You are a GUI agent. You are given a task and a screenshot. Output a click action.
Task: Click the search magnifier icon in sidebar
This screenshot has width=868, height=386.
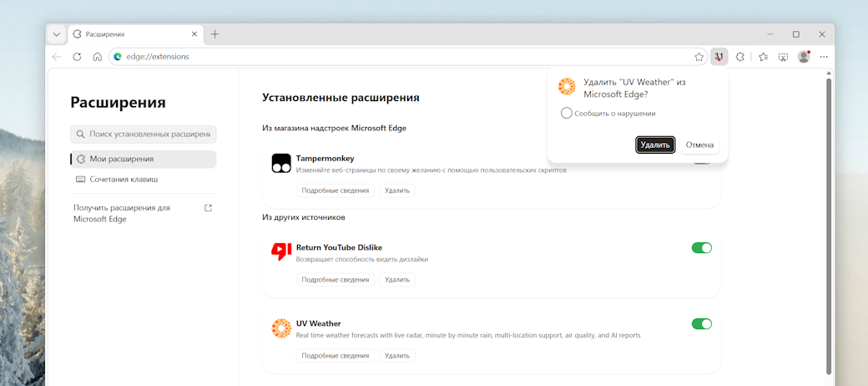coord(80,134)
